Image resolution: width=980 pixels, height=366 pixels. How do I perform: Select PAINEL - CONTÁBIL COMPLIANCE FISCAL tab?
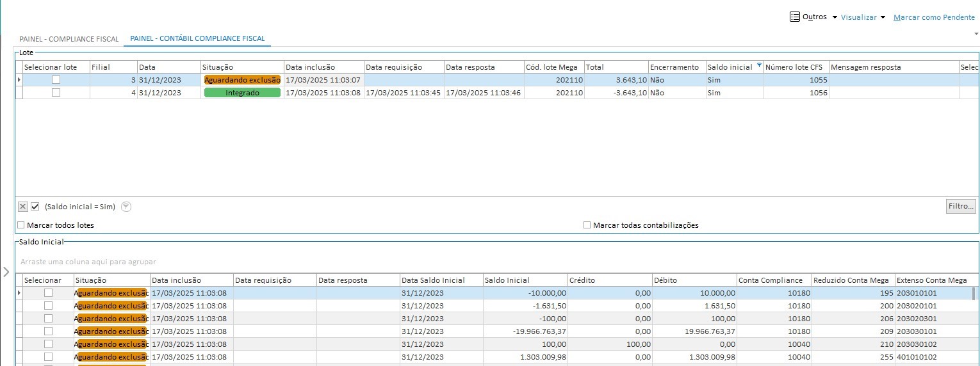197,39
